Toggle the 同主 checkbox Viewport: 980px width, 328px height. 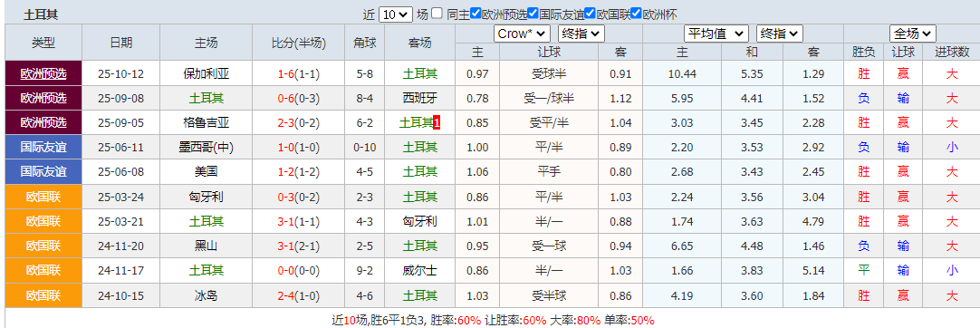coord(437,13)
